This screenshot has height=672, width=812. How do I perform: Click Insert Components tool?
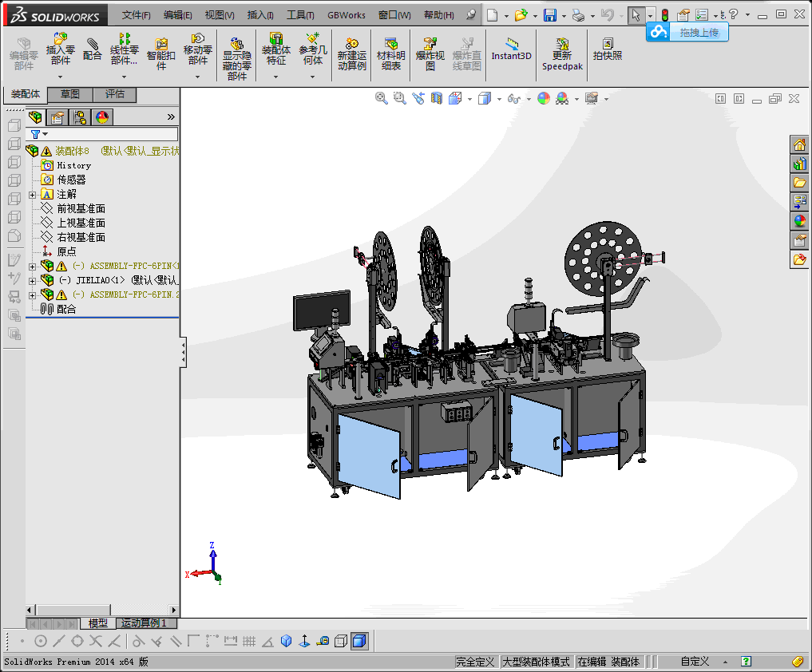(61, 49)
